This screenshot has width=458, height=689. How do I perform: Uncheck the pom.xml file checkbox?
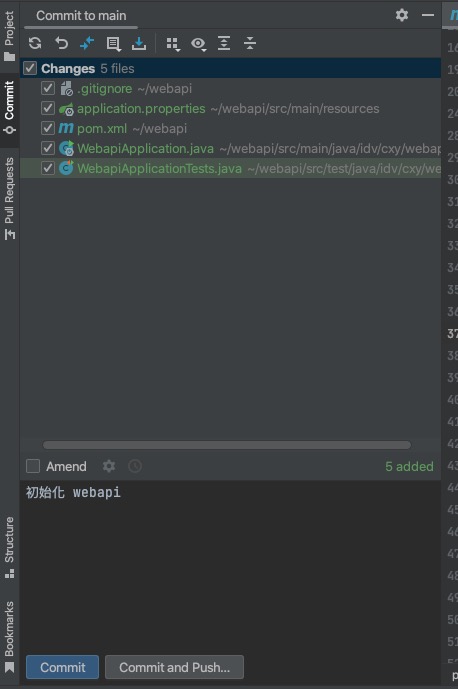click(x=48, y=128)
